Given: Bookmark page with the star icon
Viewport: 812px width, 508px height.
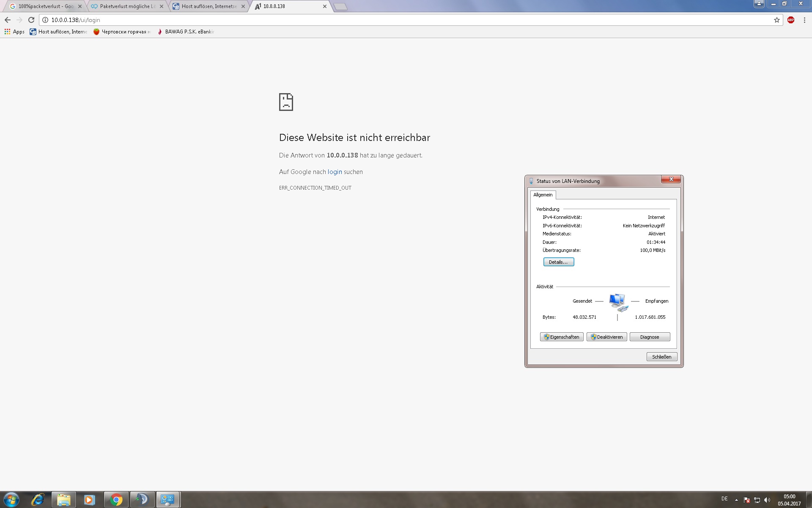Looking at the screenshot, I should (x=776, y=20).
